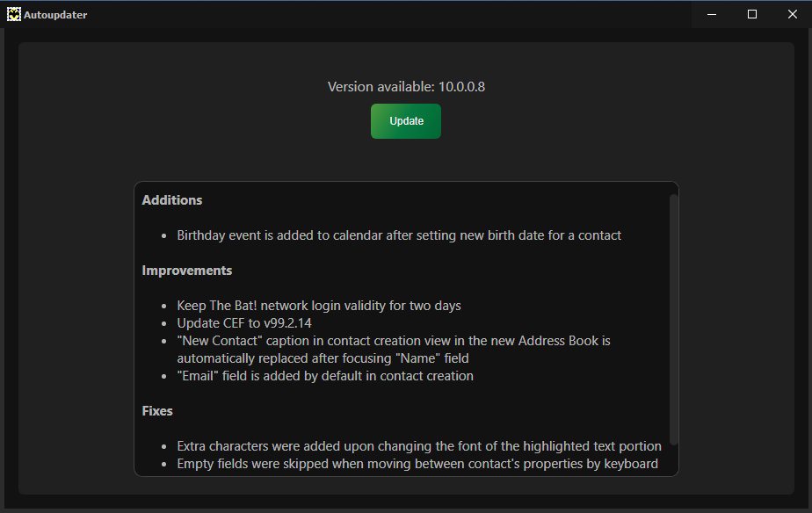Click the network login validity entry
Screen dimensions: 812x513
(319, 306)
